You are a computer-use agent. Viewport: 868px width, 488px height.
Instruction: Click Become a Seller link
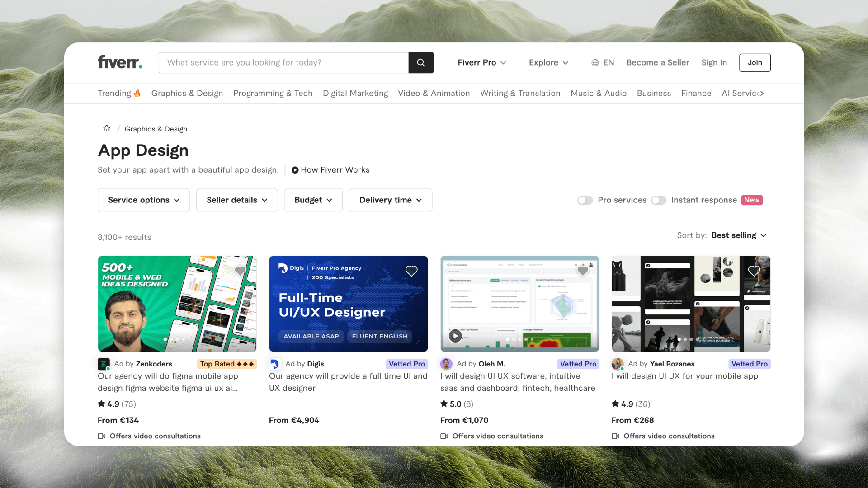pyautogui.click(x=658, y=62)
